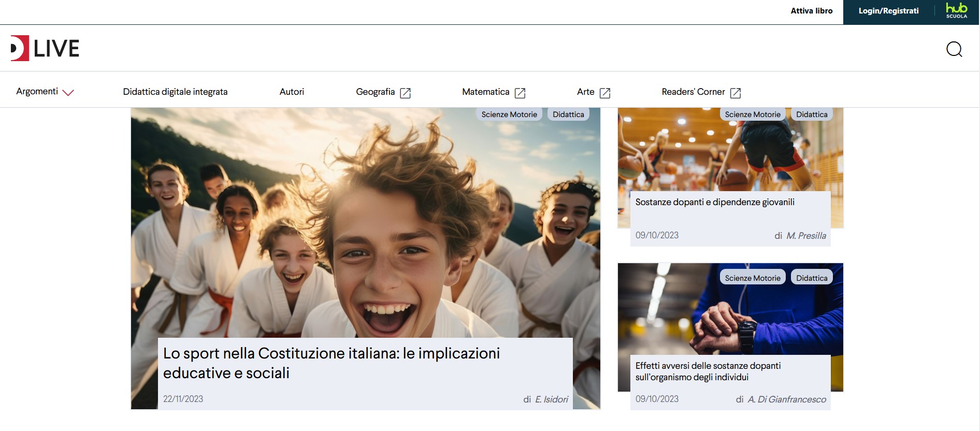Click the D LIVE logo
Image resolution: width=980 pixels, height=431 pixels.
click(45, 48)
